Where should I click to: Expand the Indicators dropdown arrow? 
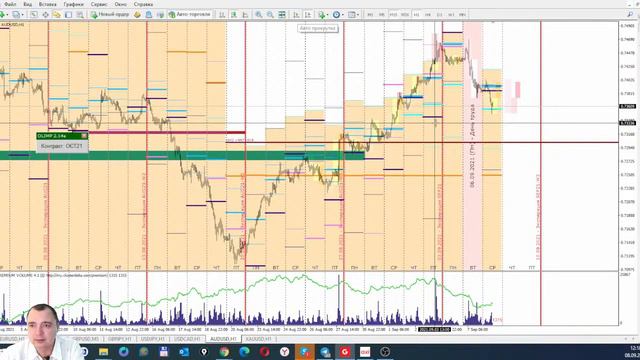(327, 15)
